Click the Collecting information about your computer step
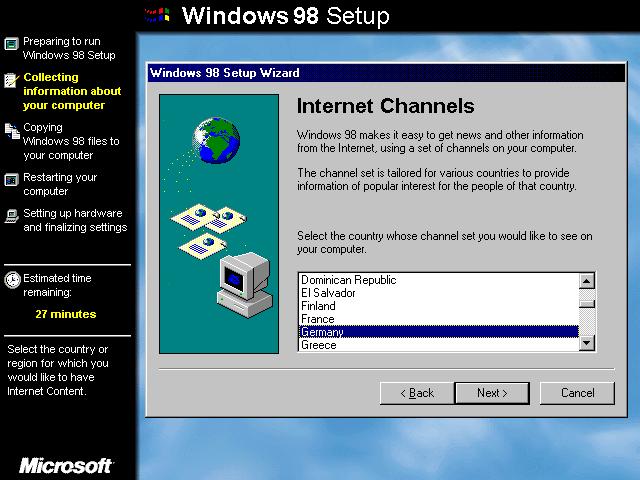The width and height of the screenshot is (640, 480). [72, 91]
